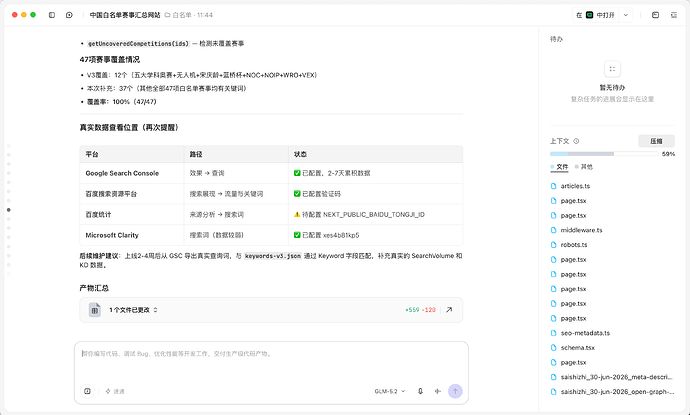Click the new session icon beside sidebar toggle

pyautogui.click(x=69, y=15)
